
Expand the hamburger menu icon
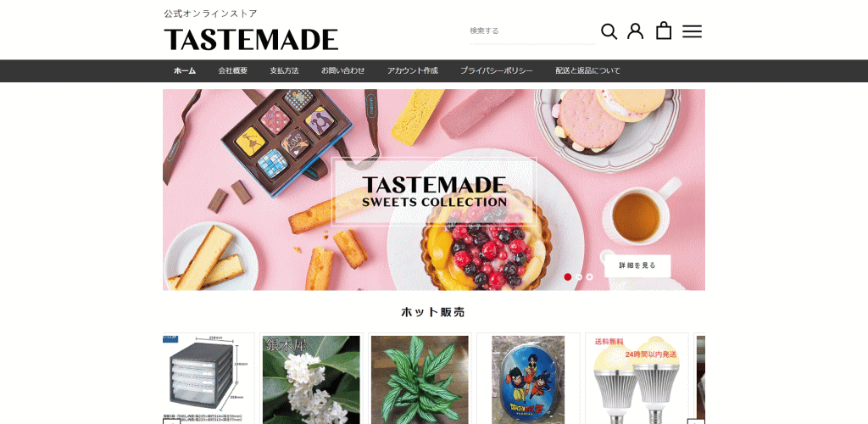pos(692,31)
